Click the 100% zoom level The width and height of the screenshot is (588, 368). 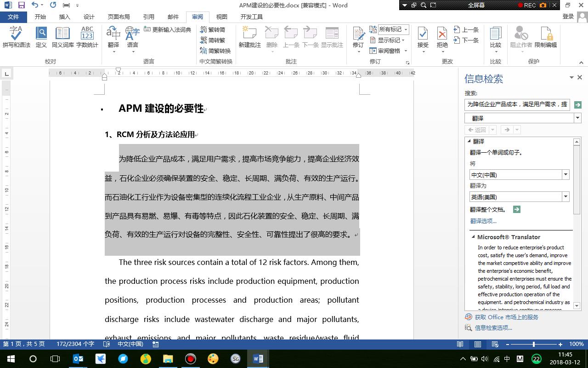577,344
